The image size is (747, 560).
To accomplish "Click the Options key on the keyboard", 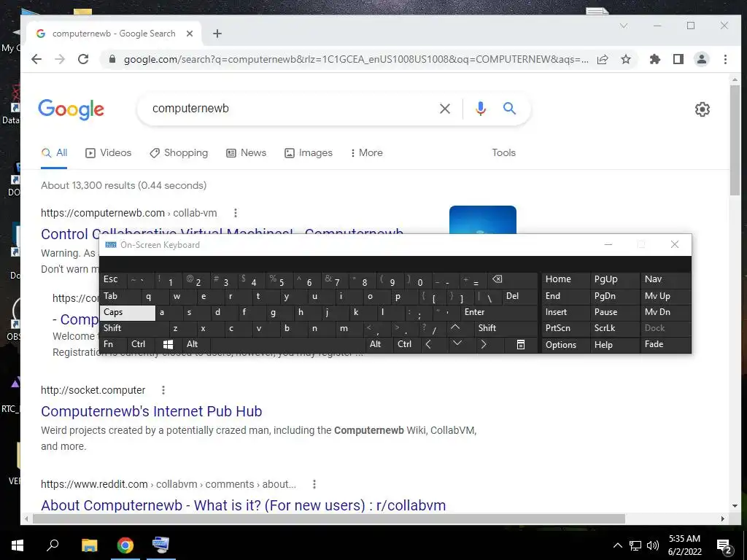I will click(565, 345).
